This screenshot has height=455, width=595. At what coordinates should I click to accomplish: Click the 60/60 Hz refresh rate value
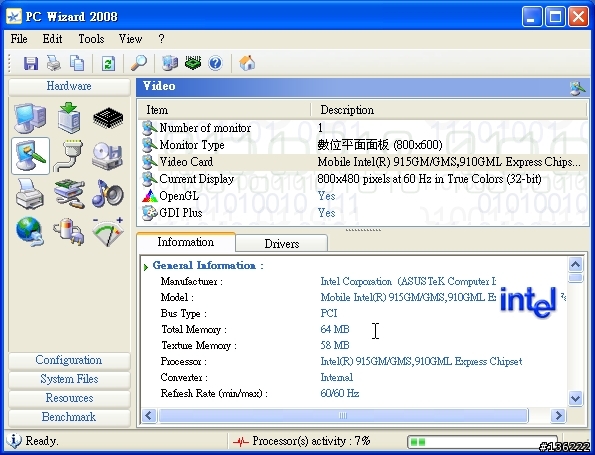pyautogui.click(x=340, y=393)
